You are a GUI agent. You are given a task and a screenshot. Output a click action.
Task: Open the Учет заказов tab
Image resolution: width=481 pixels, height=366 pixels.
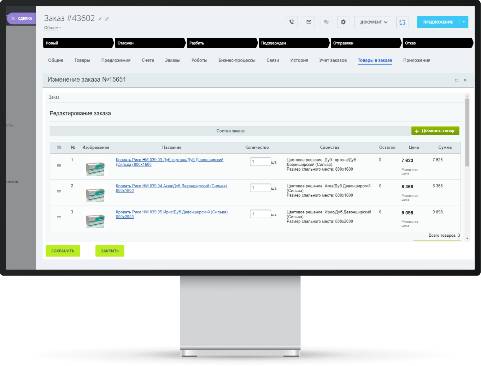click(333, 60)
